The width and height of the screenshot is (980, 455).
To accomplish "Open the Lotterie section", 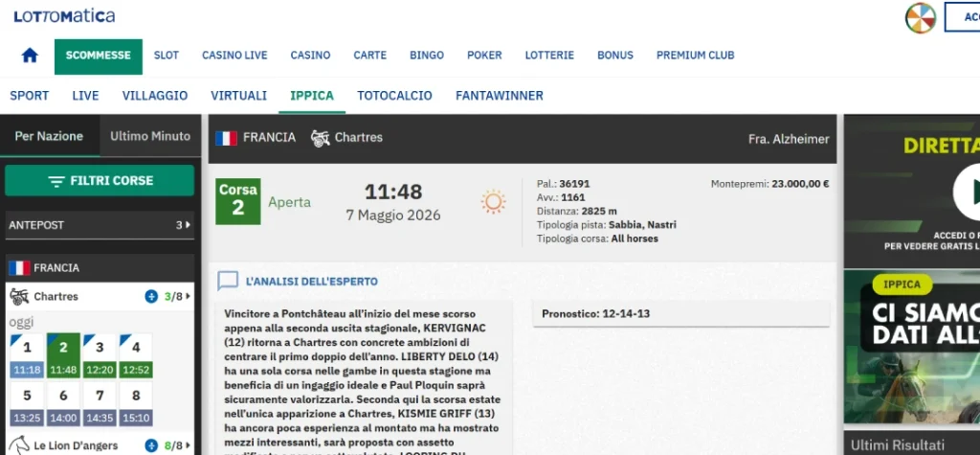I will point(549,55).
